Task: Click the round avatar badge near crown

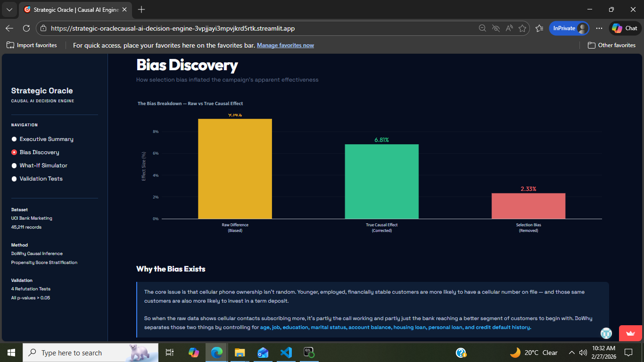Action: (606, 333)
